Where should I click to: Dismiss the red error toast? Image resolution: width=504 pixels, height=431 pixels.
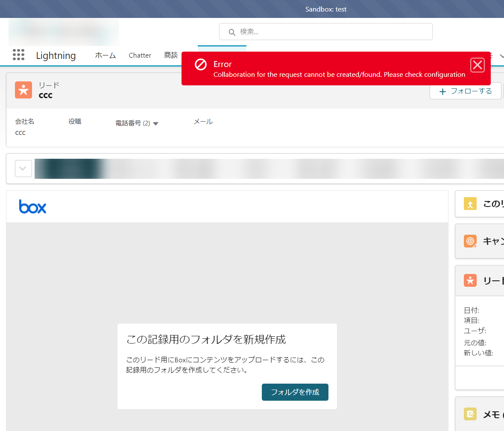(x=477, y=65)
